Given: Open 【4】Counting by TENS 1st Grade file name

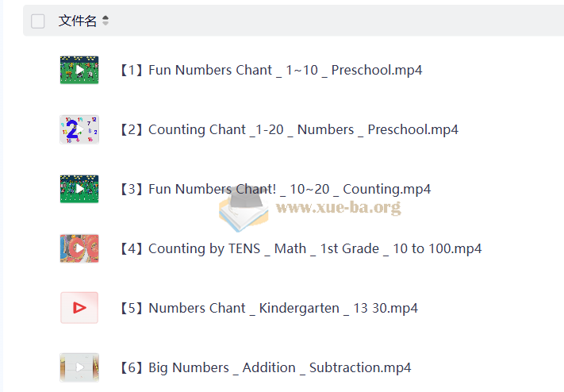Looking at the screenshot, I should pos(299,248).
